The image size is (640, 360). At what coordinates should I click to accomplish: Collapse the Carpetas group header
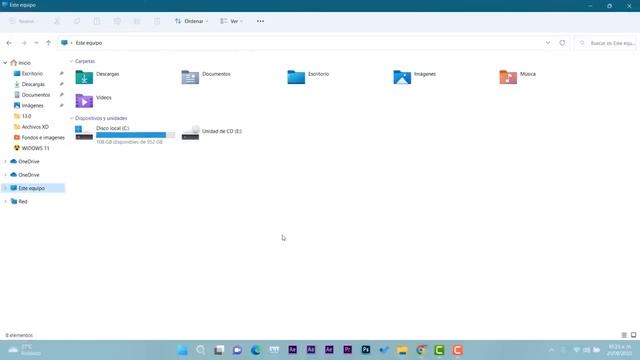pyautogui.click(x=71, y=61)
